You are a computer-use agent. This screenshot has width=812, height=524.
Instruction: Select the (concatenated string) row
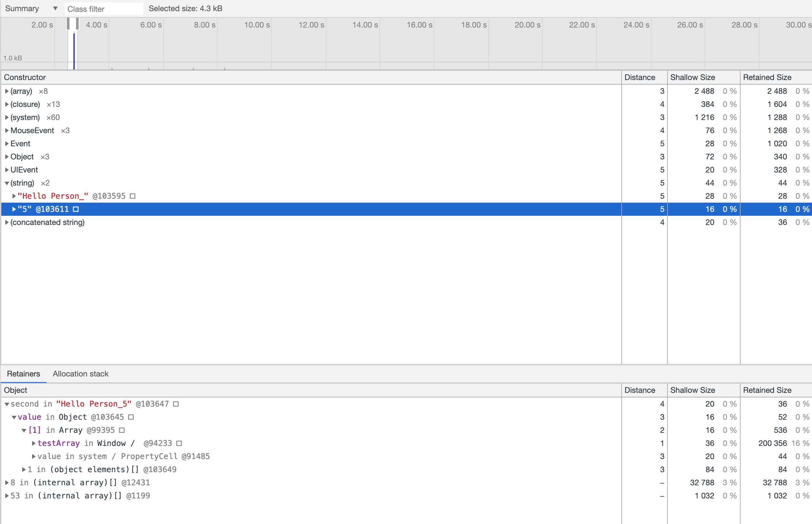(x=48, y=222)
